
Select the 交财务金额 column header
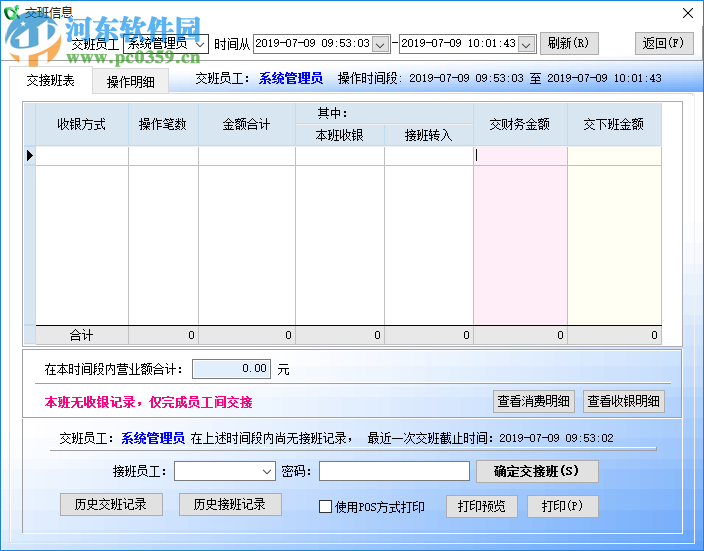[520, 124]
